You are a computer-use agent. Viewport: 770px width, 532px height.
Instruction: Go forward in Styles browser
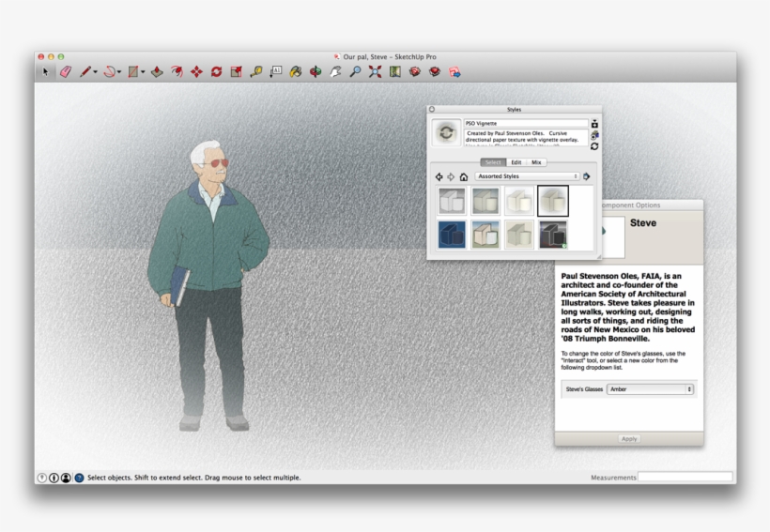451,176
